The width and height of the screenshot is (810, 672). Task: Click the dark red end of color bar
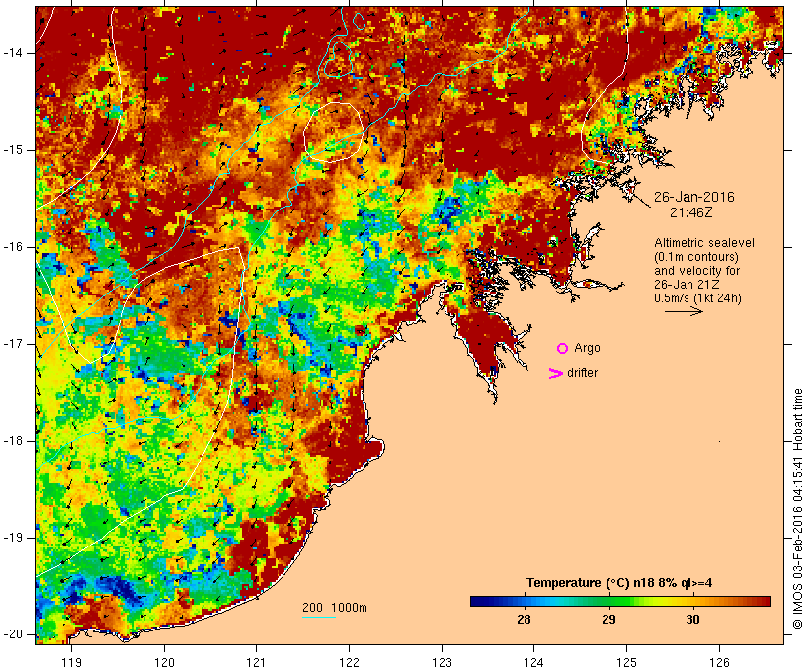tap(766, 601)
